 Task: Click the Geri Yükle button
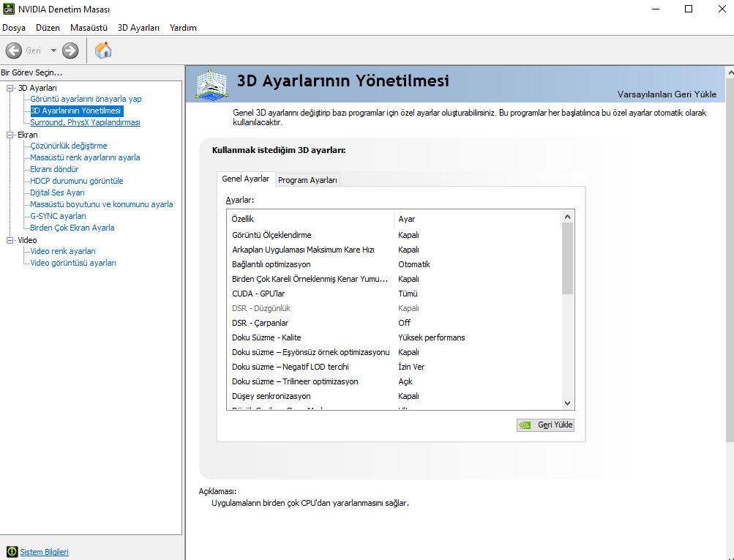coord(545,425)
